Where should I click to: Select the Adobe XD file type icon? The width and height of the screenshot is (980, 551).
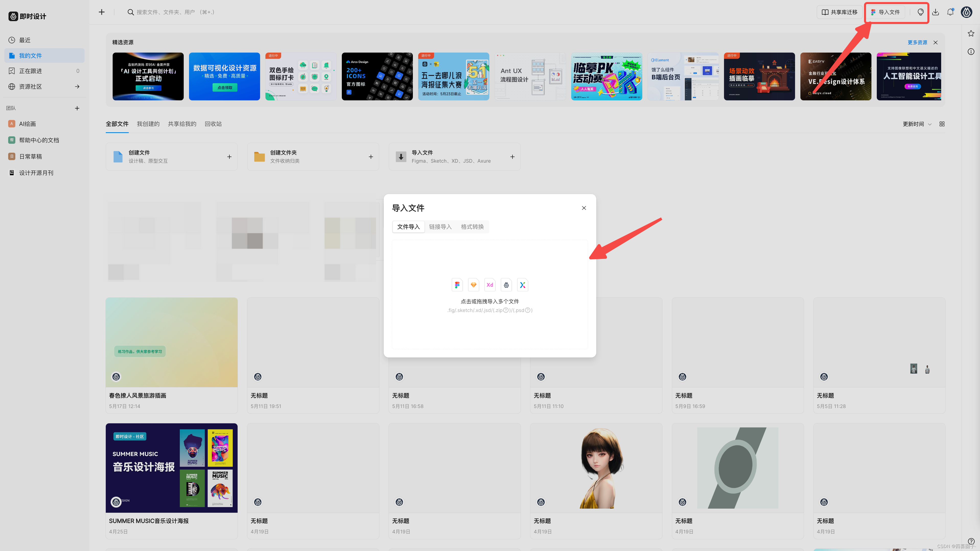pyautogui.click(x=490, y=284)
